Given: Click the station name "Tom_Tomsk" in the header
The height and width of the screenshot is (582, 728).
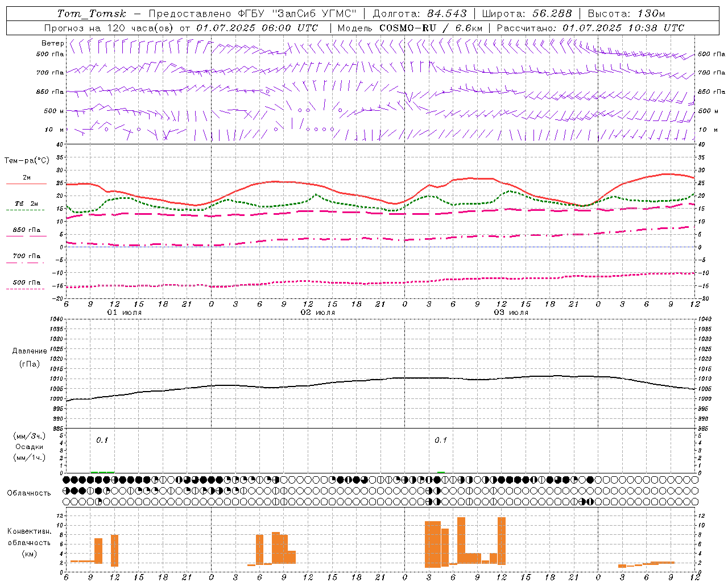Looking at the screenshot, I should click(x=92, y=14).
